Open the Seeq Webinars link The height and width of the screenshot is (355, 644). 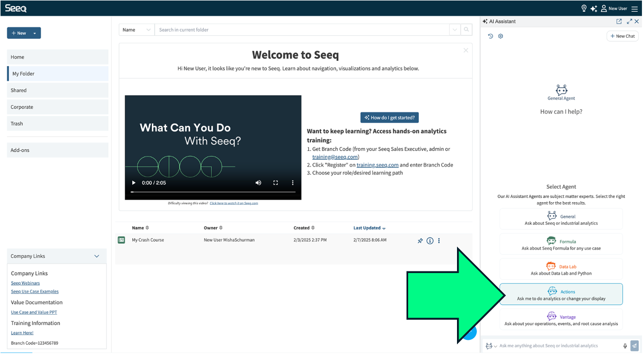click(x=25, y=283)
